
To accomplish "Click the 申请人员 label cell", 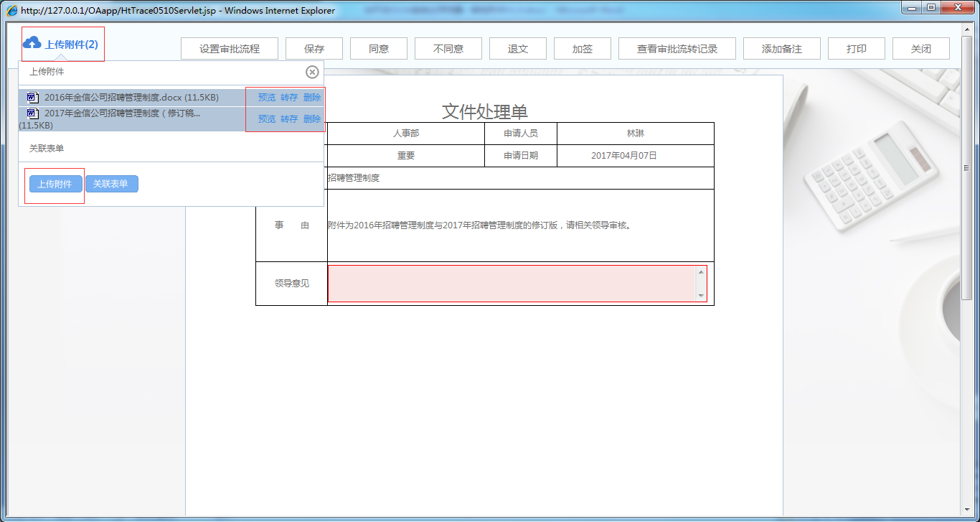I will pos(521,134).
